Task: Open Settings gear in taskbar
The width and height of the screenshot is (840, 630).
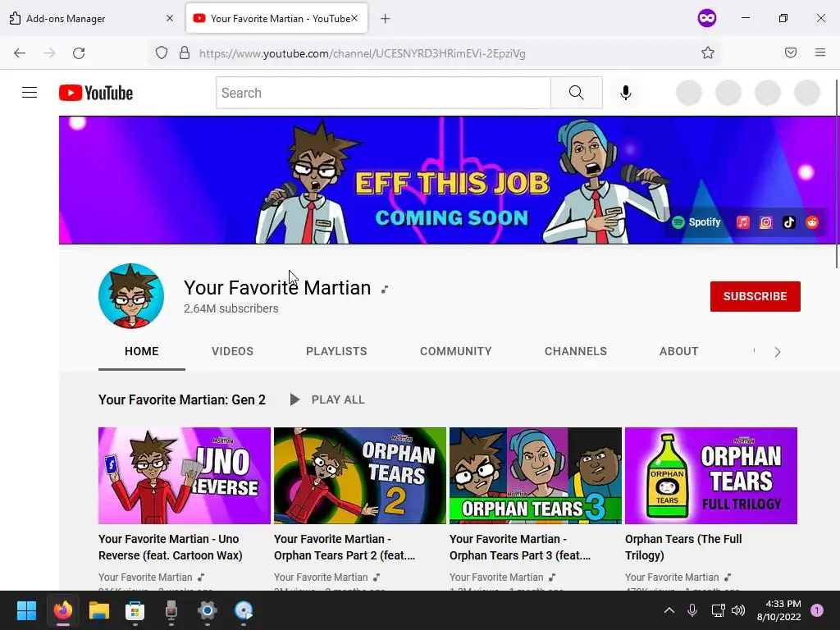Action: click(x=208, y=610)
